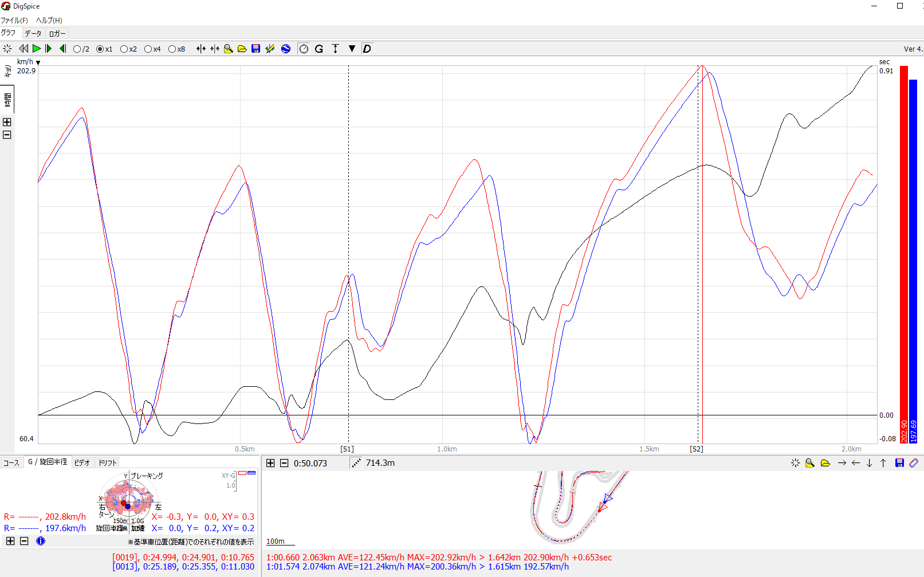Select the x2 playback speed radio button

124,49
